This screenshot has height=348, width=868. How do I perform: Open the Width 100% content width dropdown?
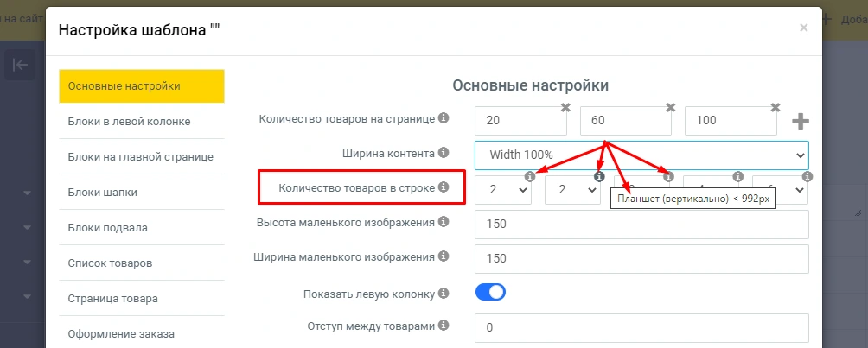point(641,155)
